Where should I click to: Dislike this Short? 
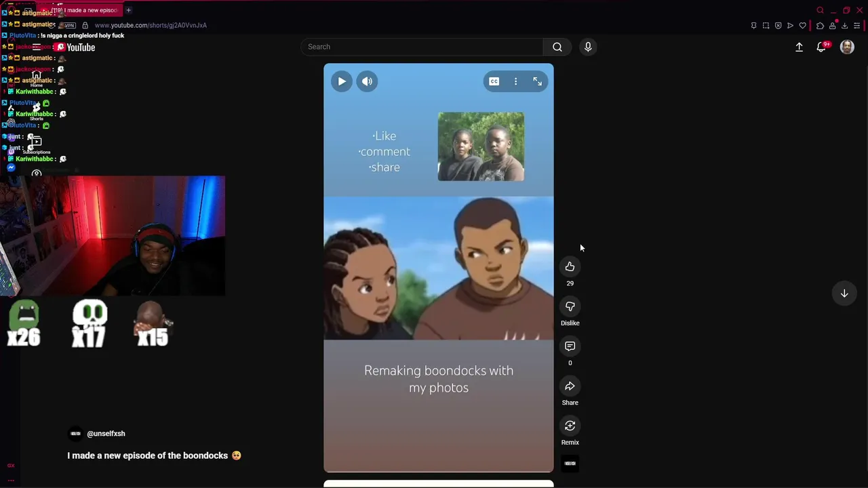click(x=570, y=306)
